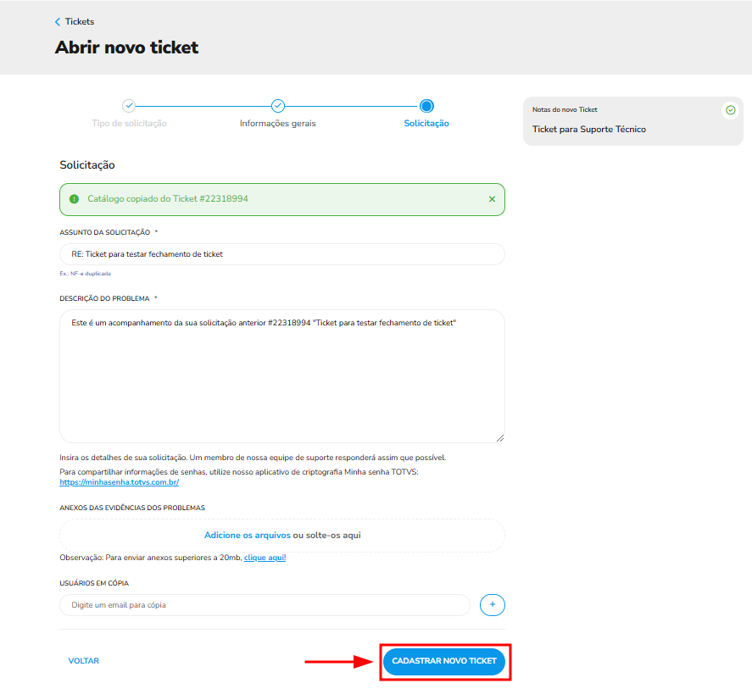
Task: Click the 'Tipo de solicitação' step label
Action: click(129, 123)
